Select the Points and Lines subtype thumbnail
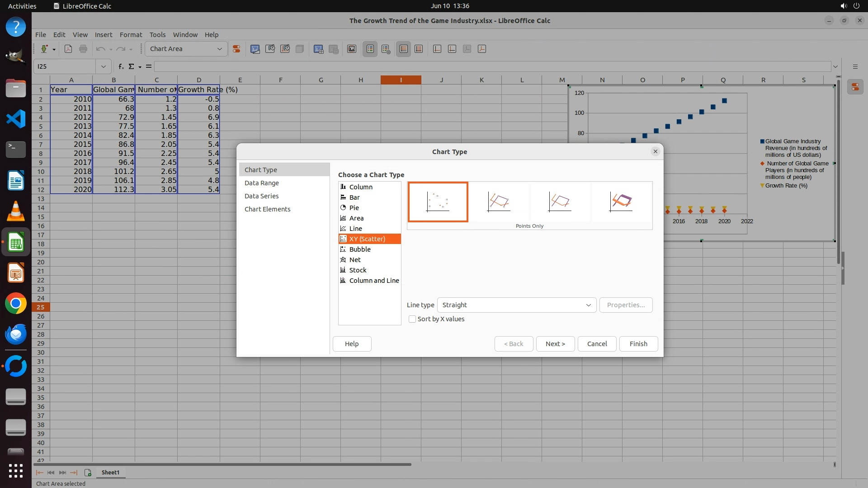Screen dimensions: 868x488 click(x=499, y=202)
